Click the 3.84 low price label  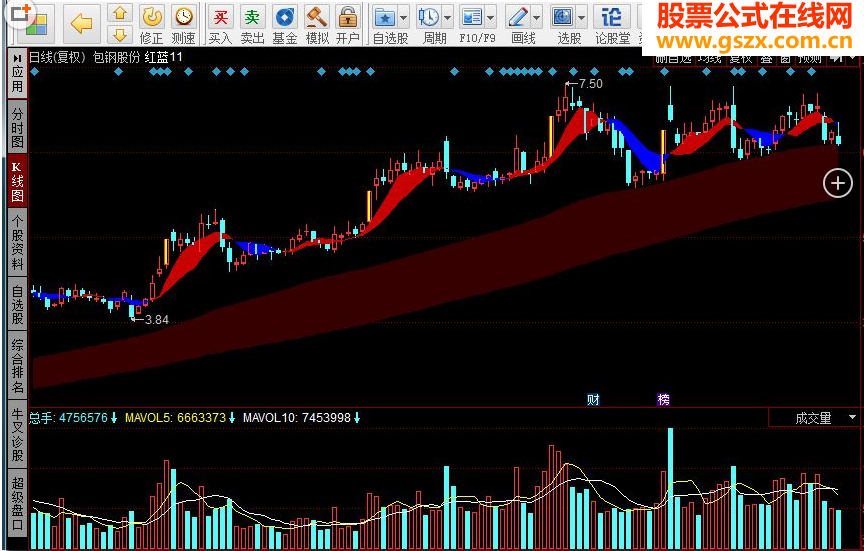(x=156, y=320)
